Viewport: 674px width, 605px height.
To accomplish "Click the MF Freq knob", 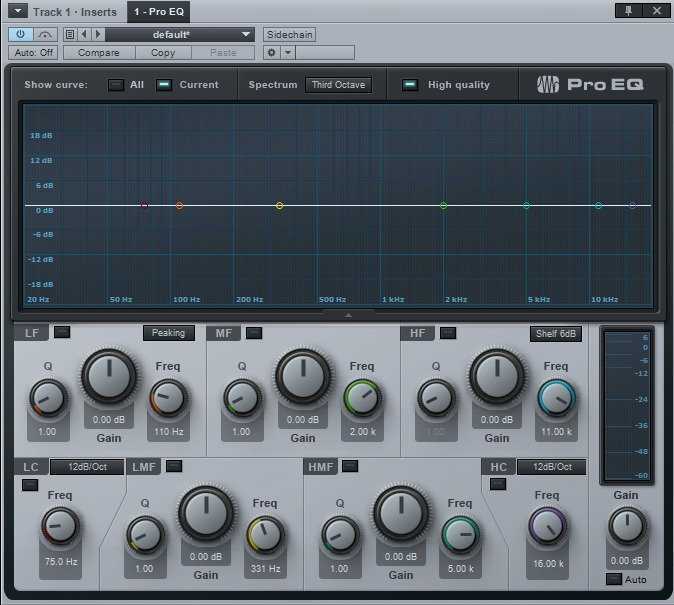I will point(363,399).
